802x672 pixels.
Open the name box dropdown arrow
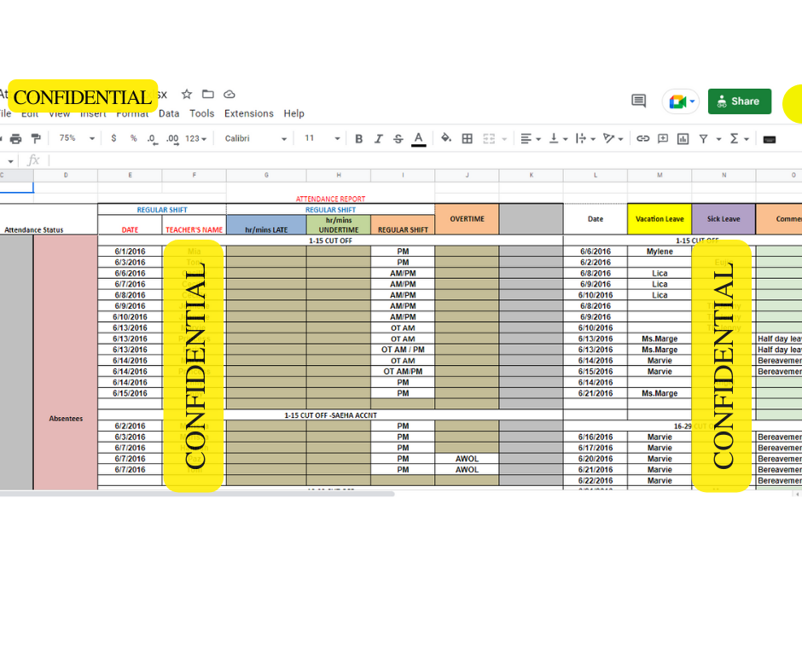[x=11, y=161]
